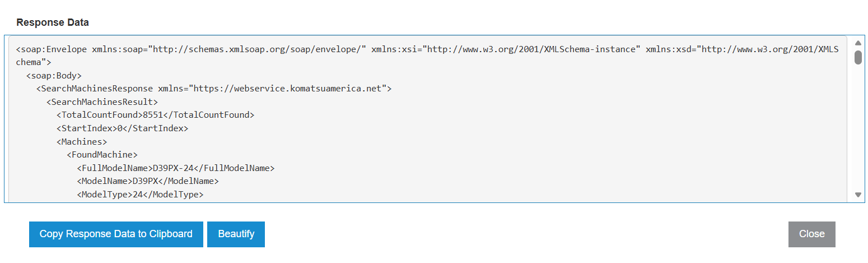This screenshot has width=868, height=263.
Task: Click Copy Response Data to Clipboard button
Action: [x=116, y=234]
